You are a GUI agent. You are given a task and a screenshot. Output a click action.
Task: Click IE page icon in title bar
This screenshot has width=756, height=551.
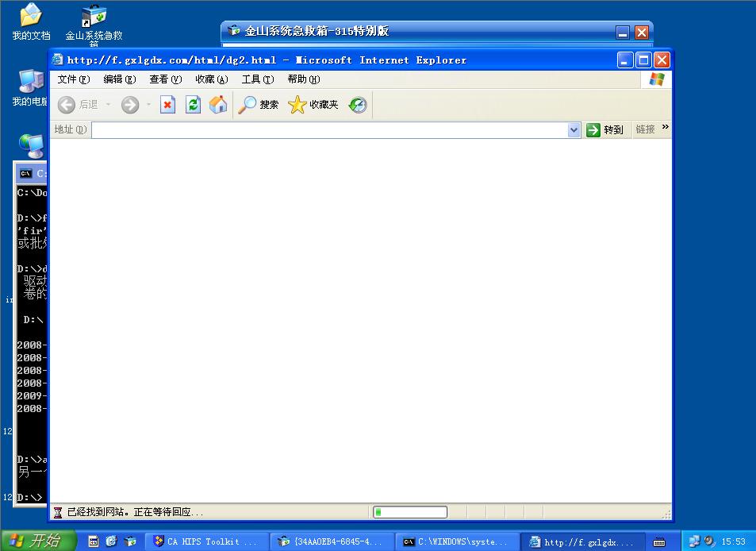pos(58,60)
